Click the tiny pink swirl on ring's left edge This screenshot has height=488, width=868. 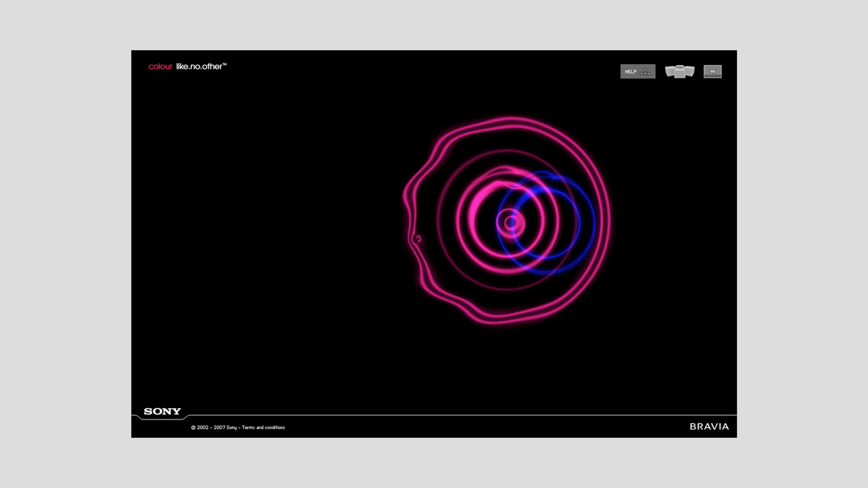[418, 239]
